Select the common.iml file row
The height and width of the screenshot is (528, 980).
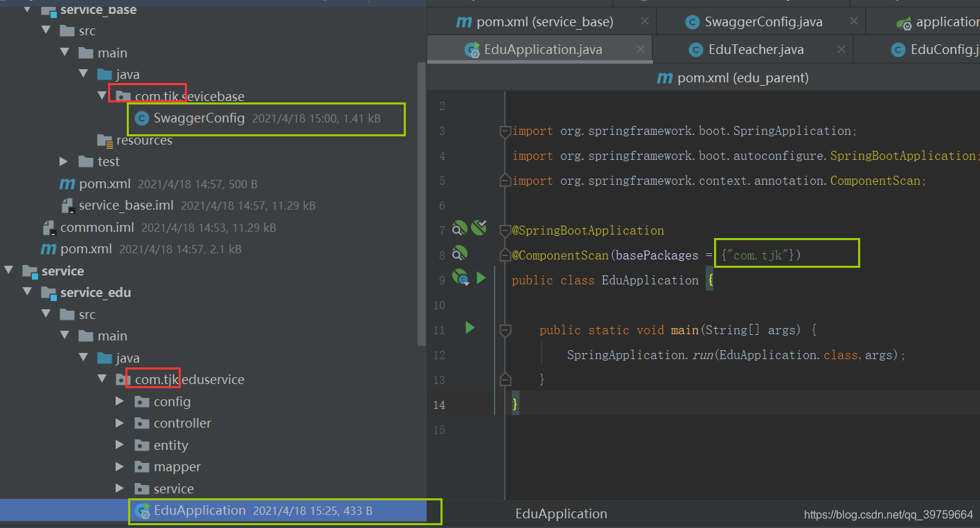point(213,227)
